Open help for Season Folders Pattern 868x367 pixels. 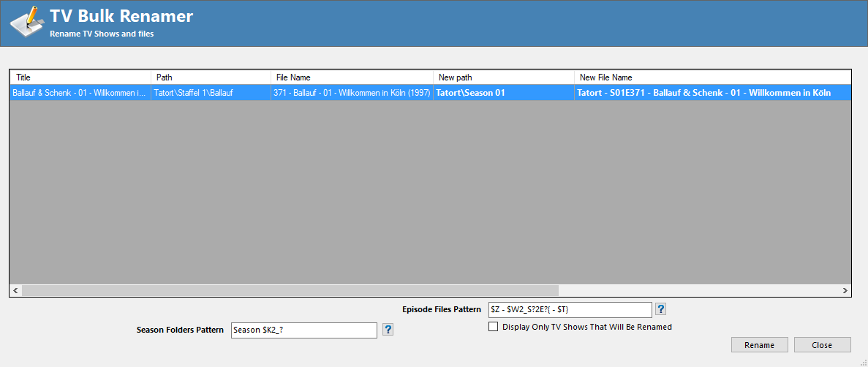[388, 330]
